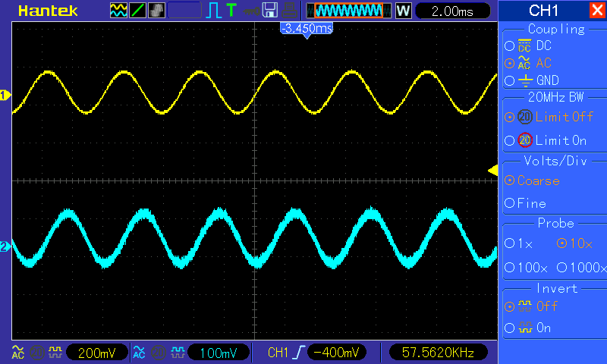607x364 pixels.
Task: Click the CH1 AC coupling status icon
Action: 17,353
